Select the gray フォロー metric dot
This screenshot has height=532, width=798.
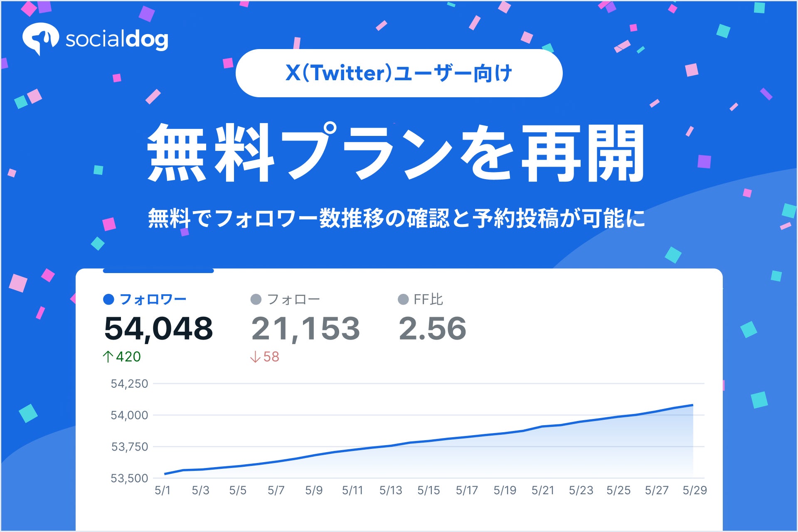[x=256, y=299]
